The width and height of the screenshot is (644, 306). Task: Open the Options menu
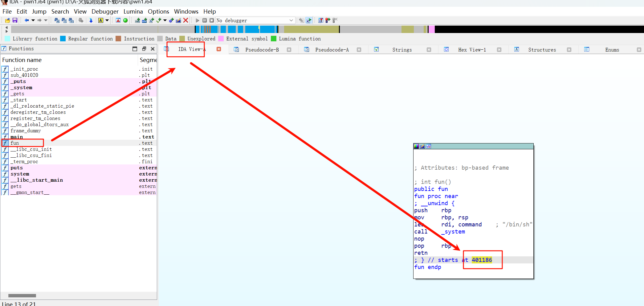[x=158, y=11]
